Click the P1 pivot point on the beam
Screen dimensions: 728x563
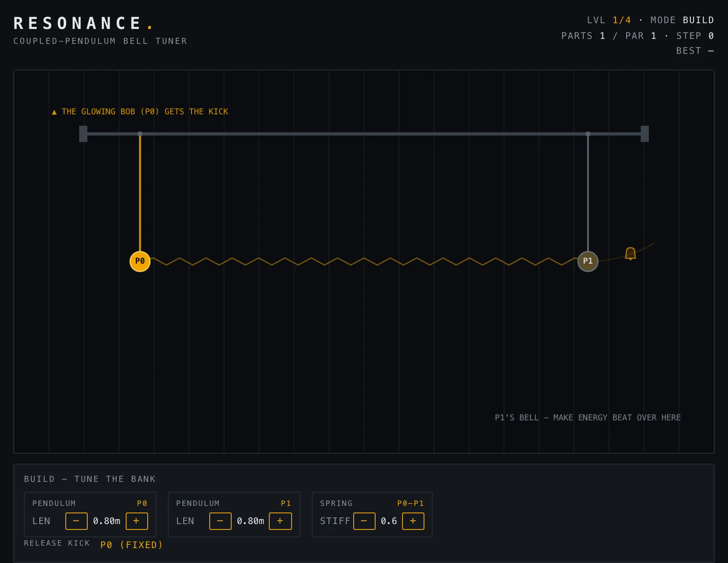coord(588,134)
